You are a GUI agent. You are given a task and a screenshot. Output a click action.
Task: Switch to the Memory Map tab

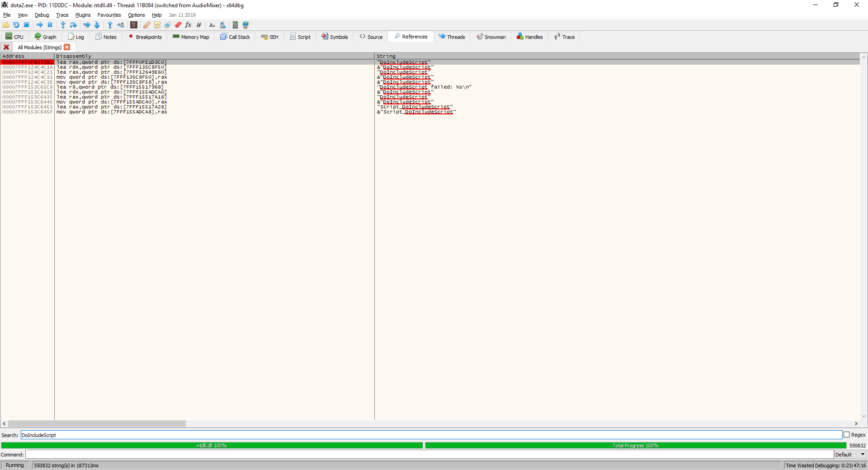[x=191, y=37]
